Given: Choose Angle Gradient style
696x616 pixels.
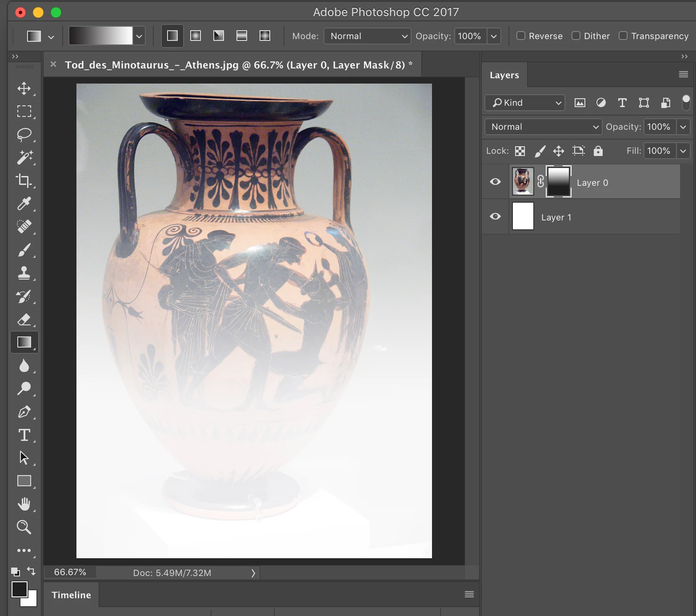Looking at the screenshot, I should pyautogui.click(x=219, y=36).
